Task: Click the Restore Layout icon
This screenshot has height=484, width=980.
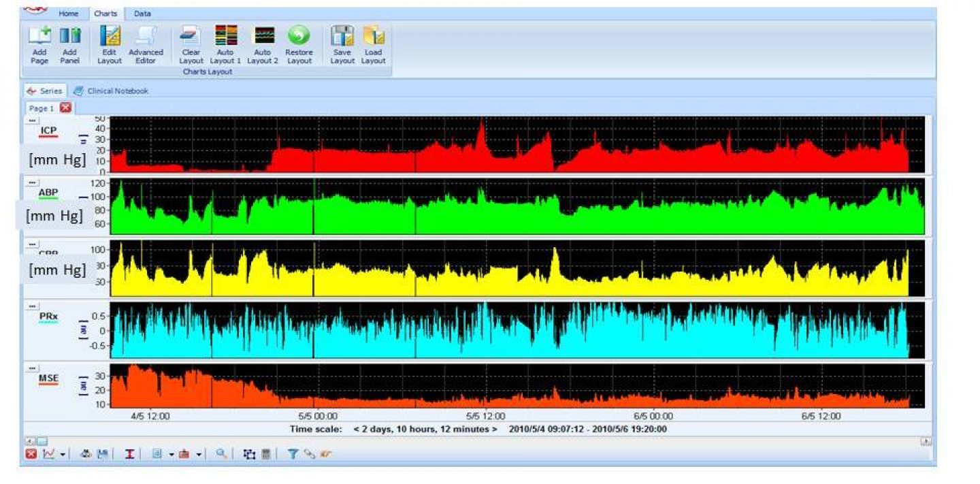Action: coord(299,42)
